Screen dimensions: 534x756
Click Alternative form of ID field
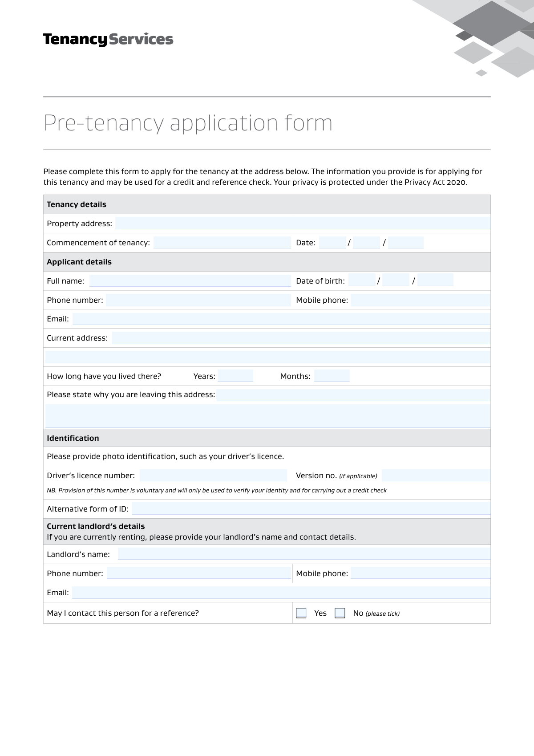pos(311,509)
